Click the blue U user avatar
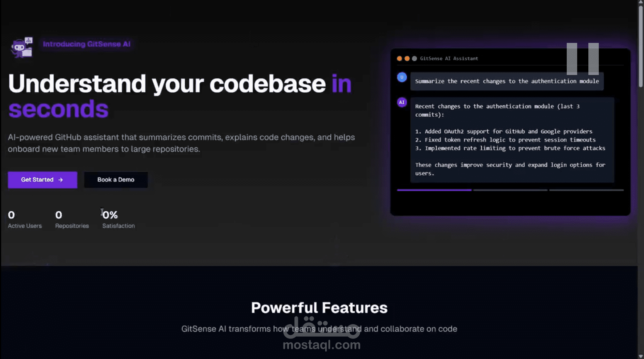 point(402,77)
